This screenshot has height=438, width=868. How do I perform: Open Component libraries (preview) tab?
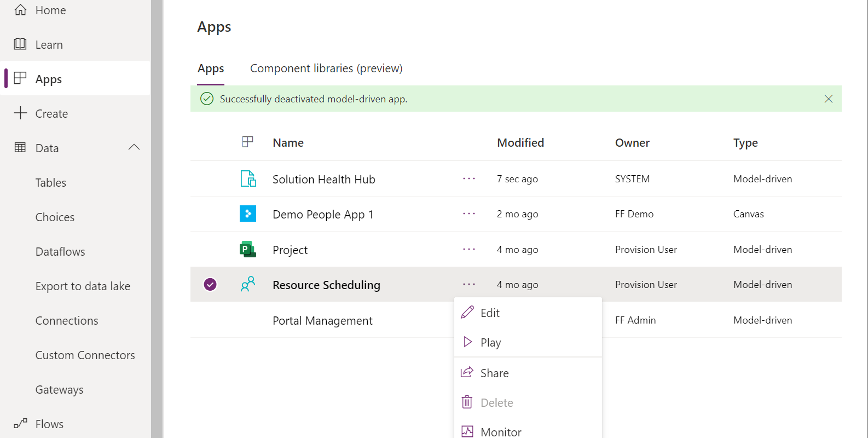[x=326, y=68]
